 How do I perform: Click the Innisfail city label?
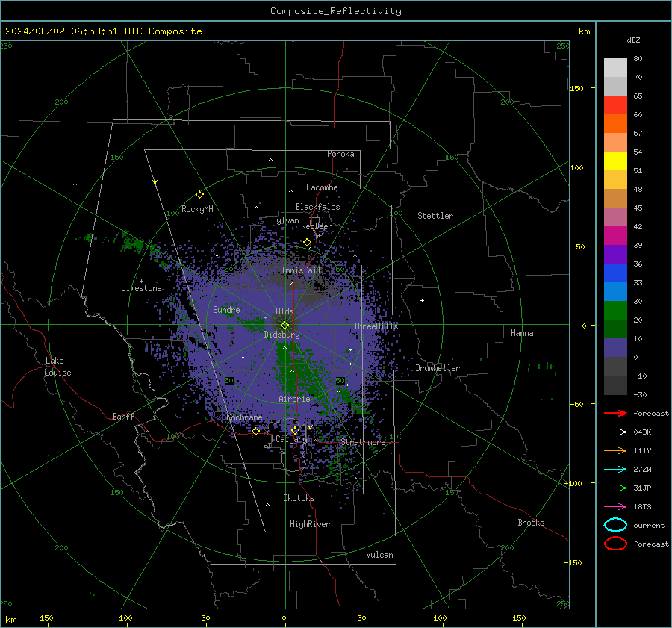click(302, 270)
